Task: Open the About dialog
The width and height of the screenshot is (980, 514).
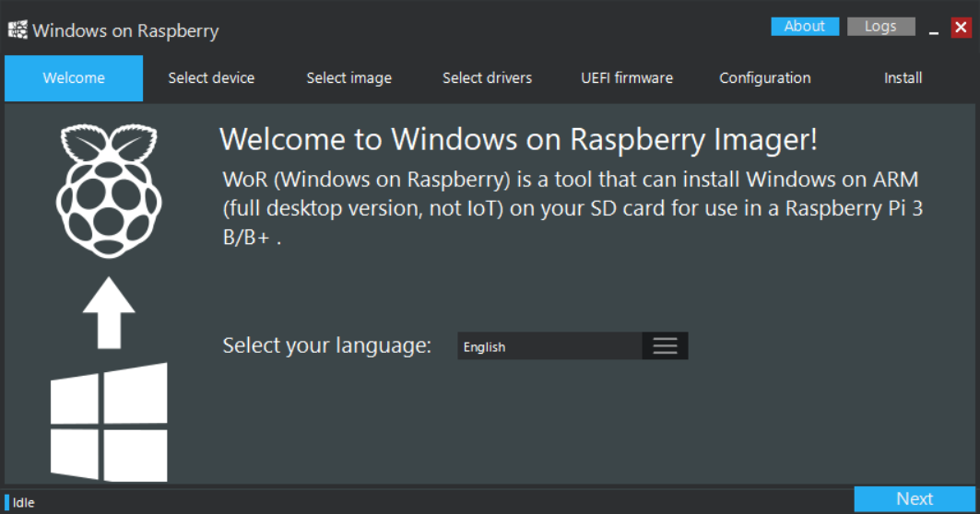Action: click(x=805, y=26)
